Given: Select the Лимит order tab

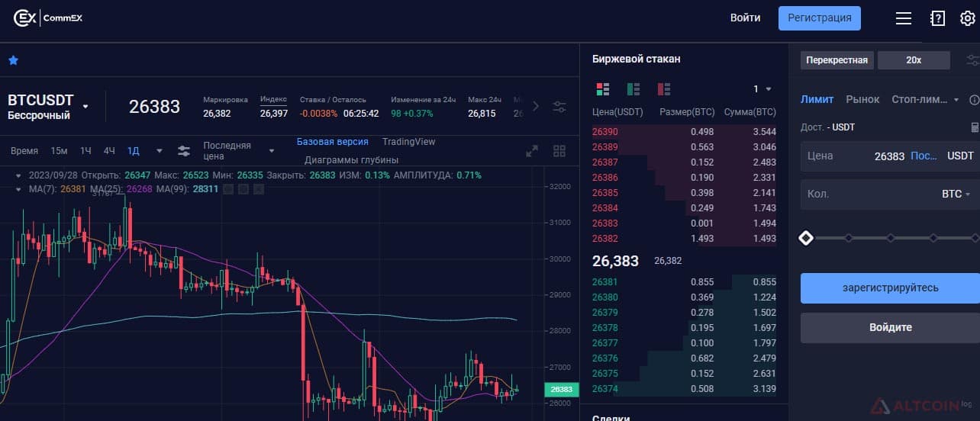Looking at the screenshot, I should pyautogui.click(x=817, y=99).
